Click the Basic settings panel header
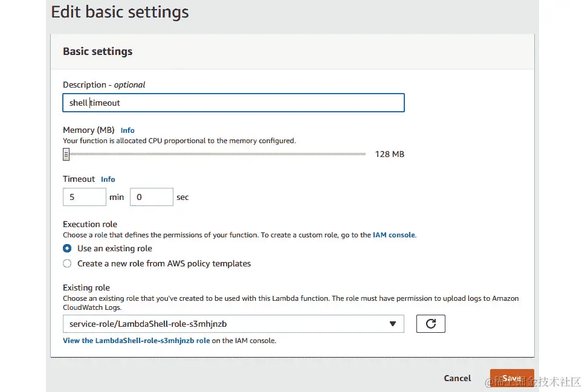Screen dimensions: 585x392 tap(97, 51)
